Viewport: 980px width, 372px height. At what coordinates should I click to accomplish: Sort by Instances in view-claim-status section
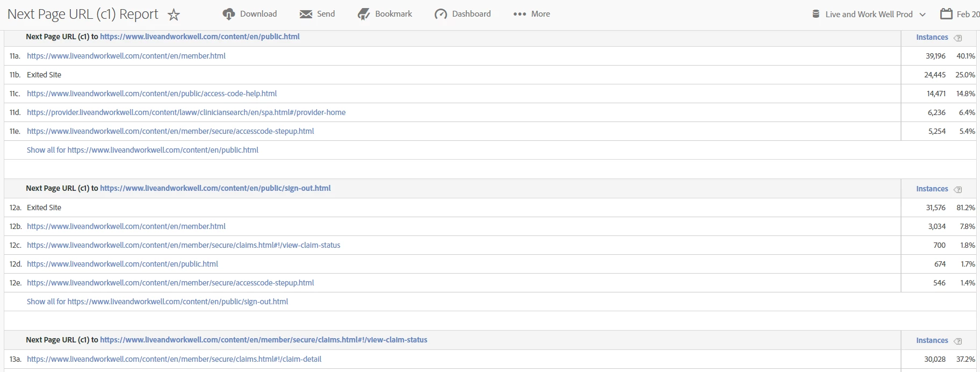(932, 340)
